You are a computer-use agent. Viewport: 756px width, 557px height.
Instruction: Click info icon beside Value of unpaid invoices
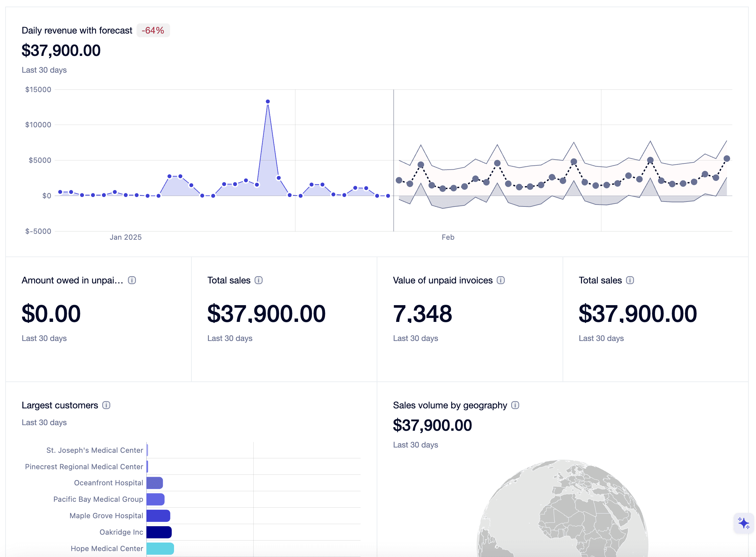click(x=501, y=280)
